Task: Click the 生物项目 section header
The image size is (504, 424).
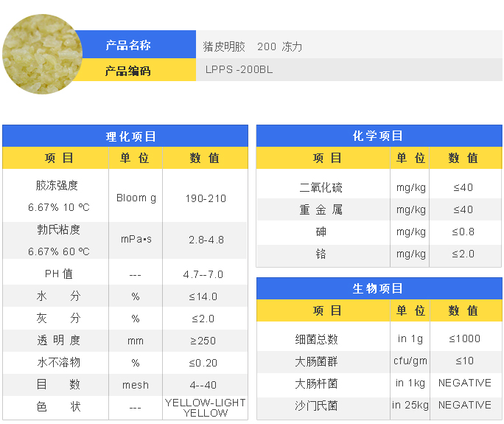Action: pos(379,289)
